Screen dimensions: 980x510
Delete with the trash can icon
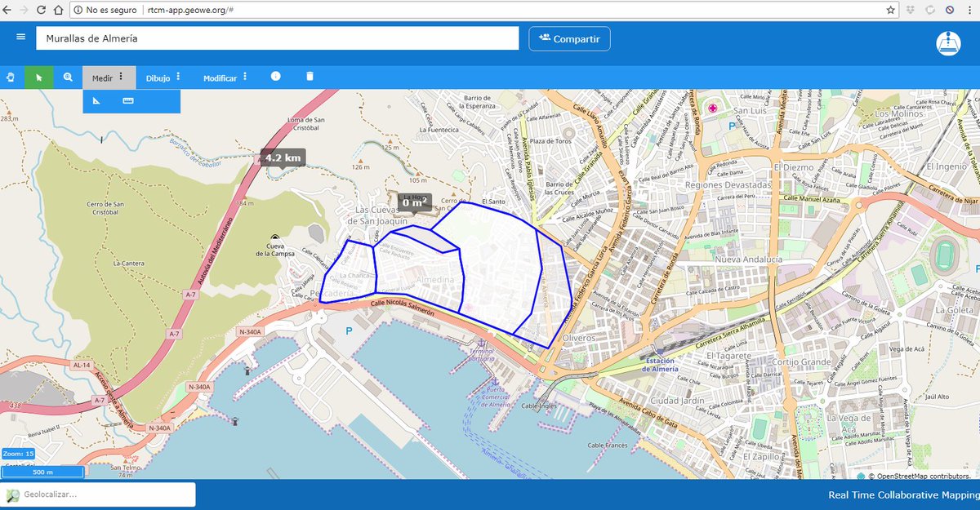pos(309,77)
